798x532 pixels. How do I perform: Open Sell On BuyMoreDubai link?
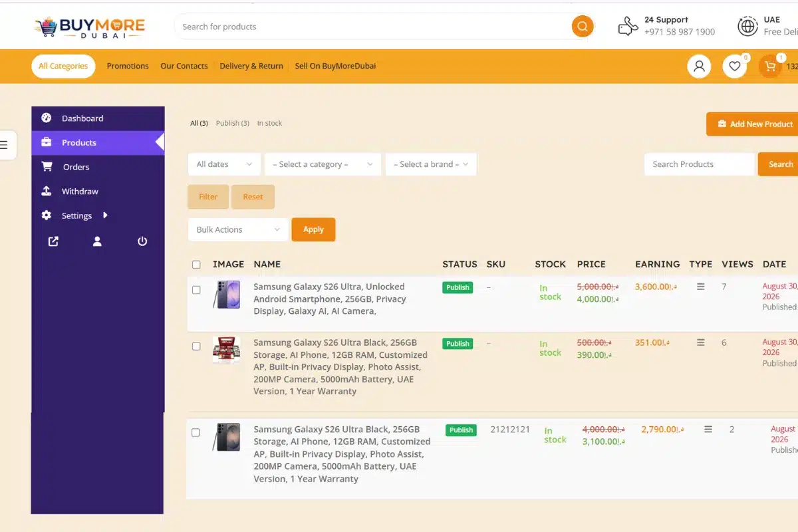coord(335,66)
